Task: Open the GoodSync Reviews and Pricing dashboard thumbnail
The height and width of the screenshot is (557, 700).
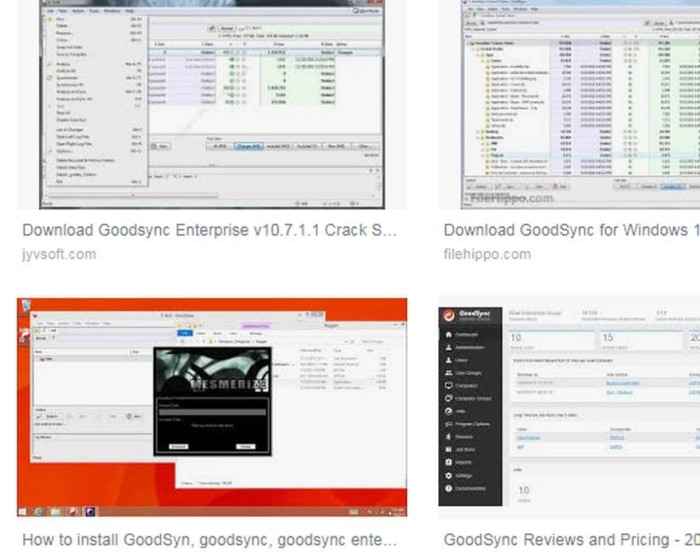Action: 569,407
